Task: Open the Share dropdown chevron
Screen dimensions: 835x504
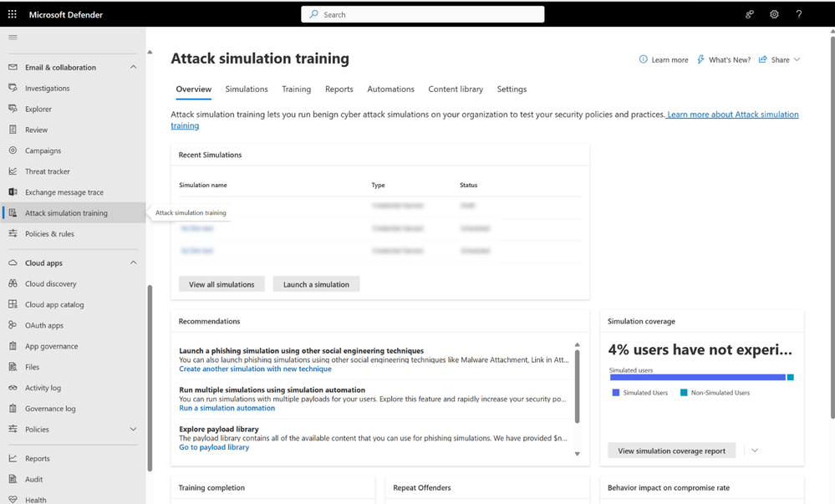Action: [x=797, y=59]
